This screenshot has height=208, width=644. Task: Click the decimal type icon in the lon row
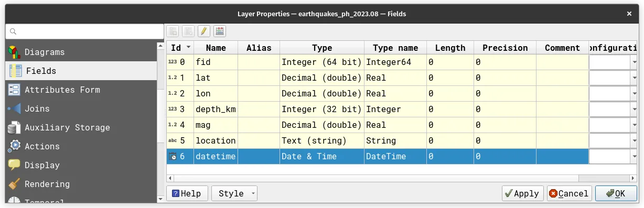click(173, 93)
